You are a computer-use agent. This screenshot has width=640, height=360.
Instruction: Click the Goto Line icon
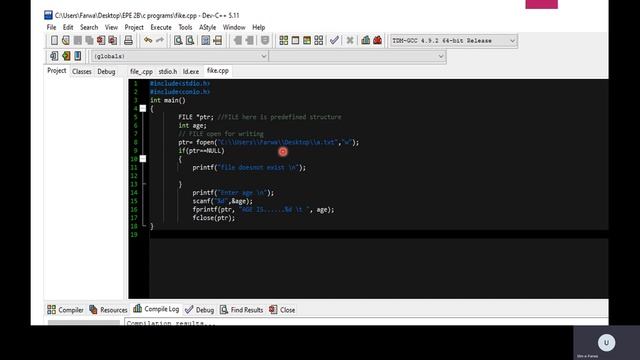coord(218,40)
